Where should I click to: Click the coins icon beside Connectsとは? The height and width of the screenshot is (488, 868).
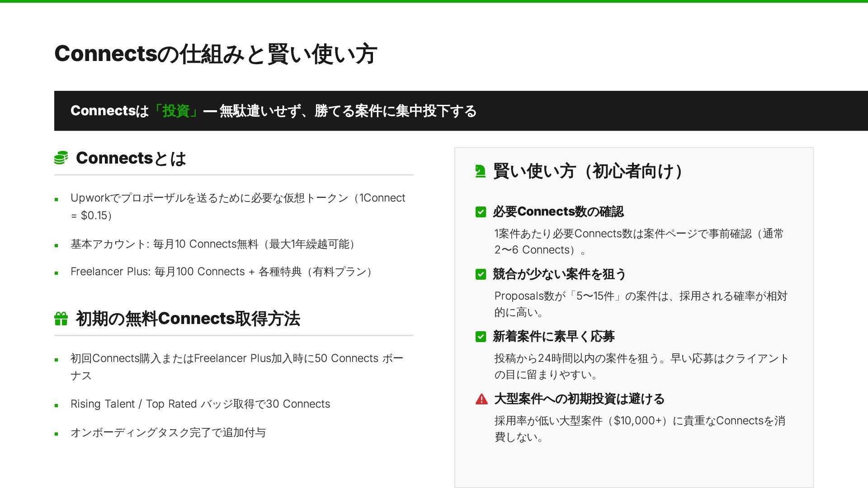(61, 158)
